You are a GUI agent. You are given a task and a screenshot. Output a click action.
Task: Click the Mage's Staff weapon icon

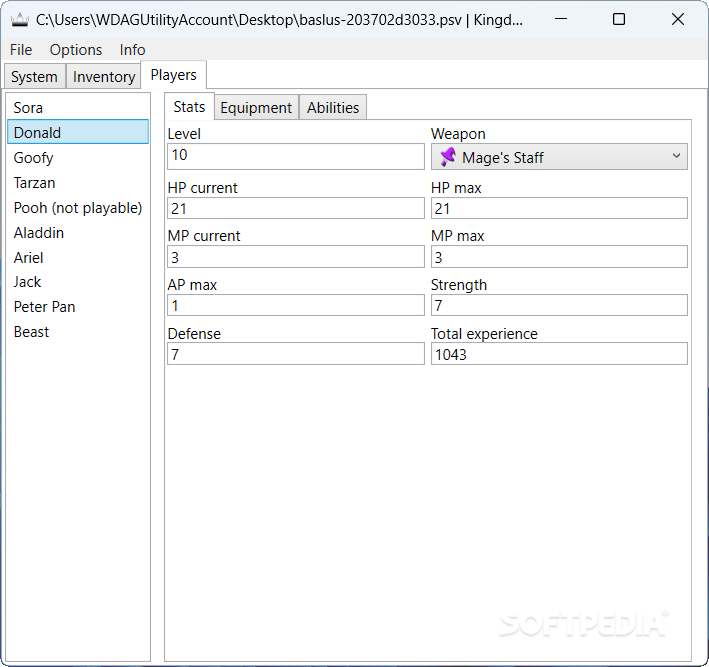pyautogui.click(x=448, y=157)
